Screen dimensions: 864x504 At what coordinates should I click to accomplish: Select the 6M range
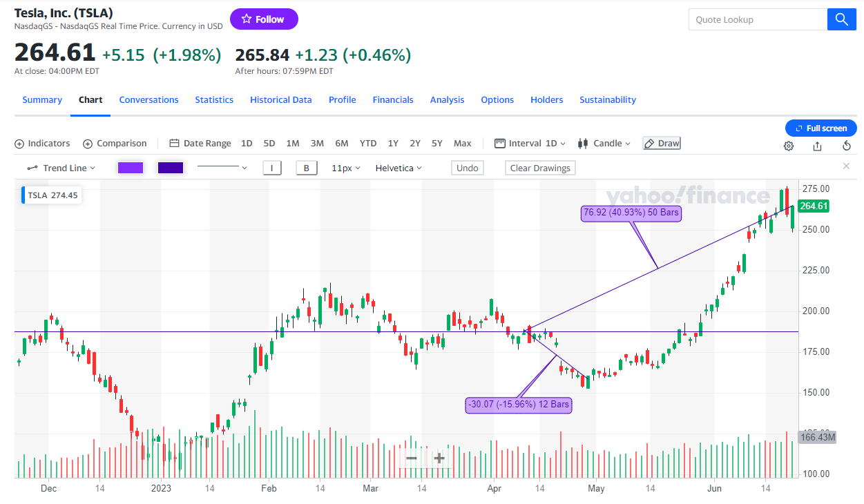coord(342,144)
